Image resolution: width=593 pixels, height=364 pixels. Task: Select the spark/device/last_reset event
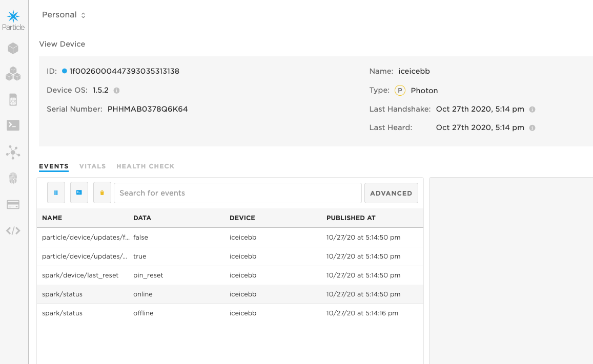230,275
